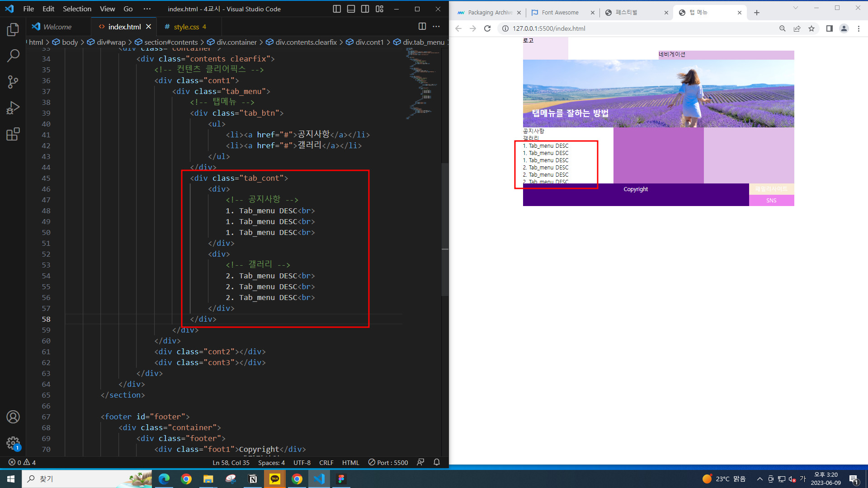Open the Selection menu
This screenshot has height=488, width=868.
77,9
